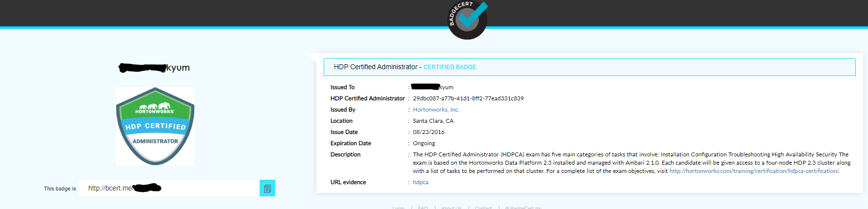Click the HDP Certified Administrator badge title

375,67
